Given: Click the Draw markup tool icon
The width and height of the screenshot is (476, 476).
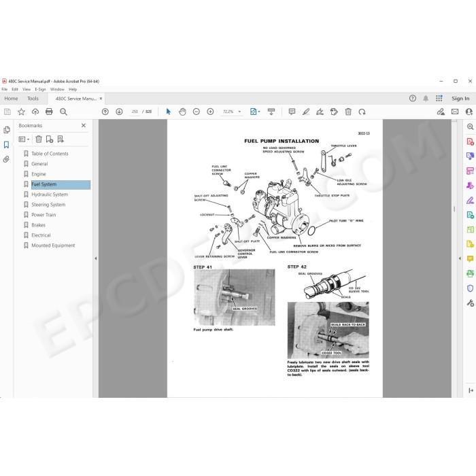Looking at the screenshot, I should point(320,112).
